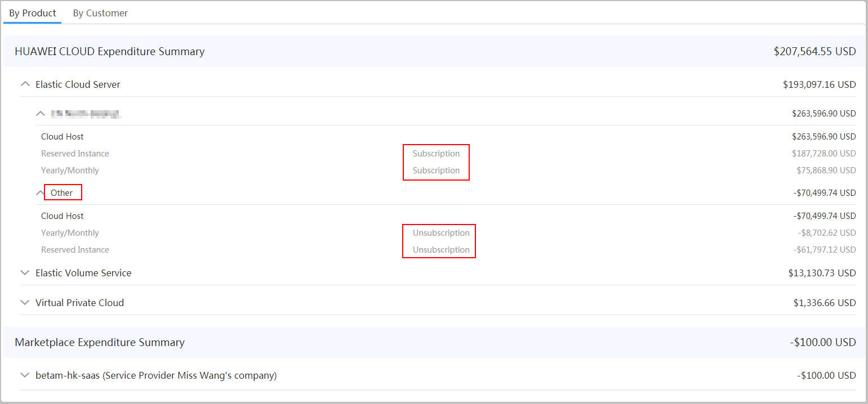This screenshot has height=404, width=868.
Task: Click the HUAWEI CLOUD Expenditure Summary heading
Action: coord(110,52)
